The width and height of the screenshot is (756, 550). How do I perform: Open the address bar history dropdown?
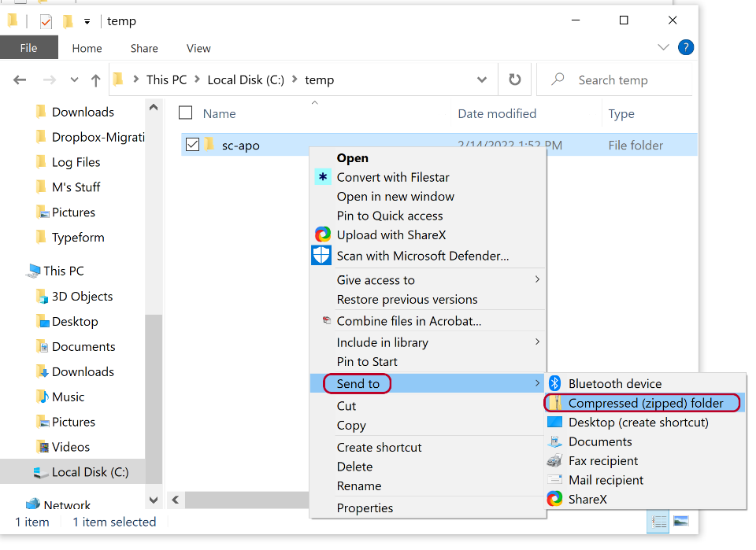(x=482, y=80)
